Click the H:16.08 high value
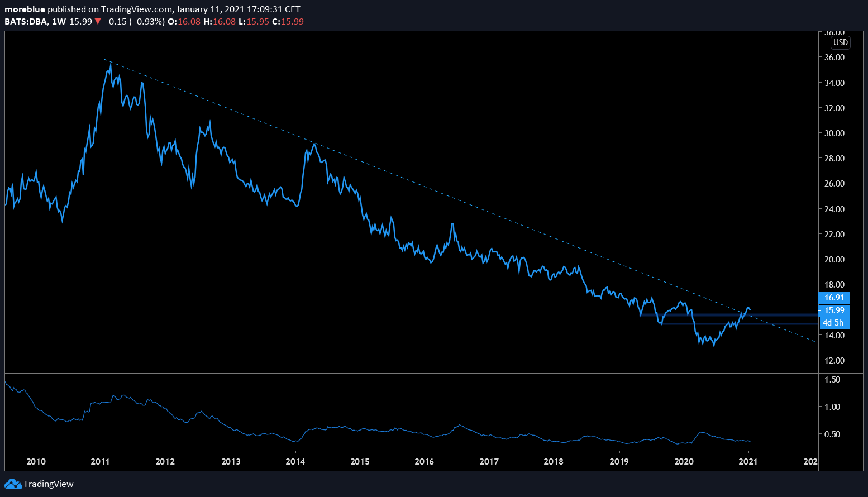The image size is (868, 497). [x=220, y=22]
